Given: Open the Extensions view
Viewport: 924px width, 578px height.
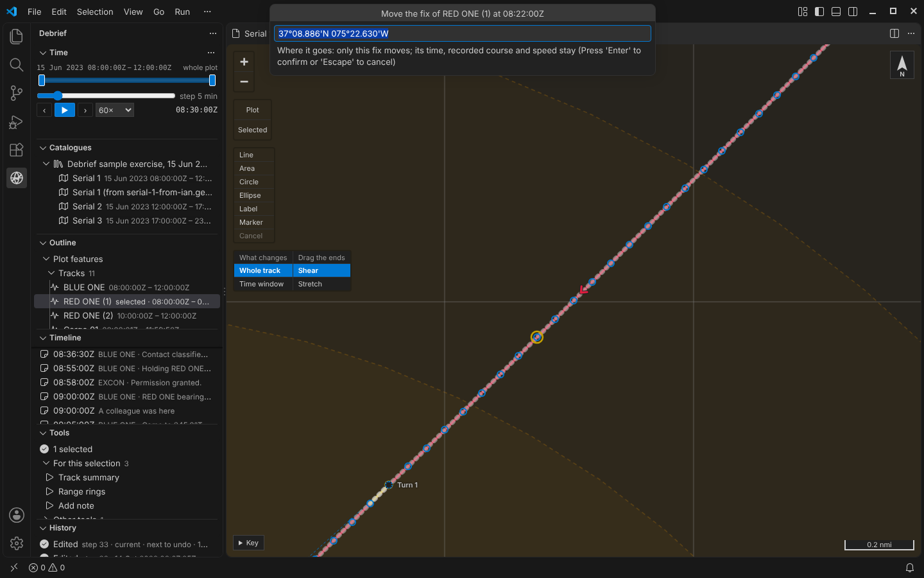Looking at the screenshot, I should 17,150.
